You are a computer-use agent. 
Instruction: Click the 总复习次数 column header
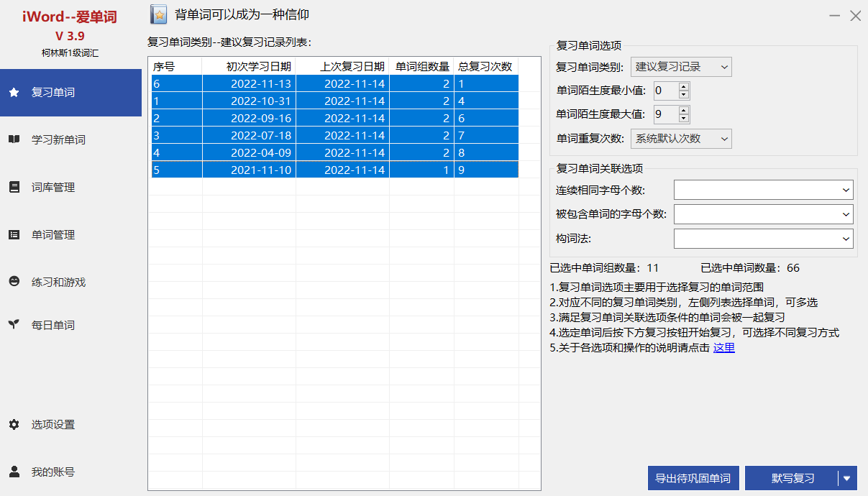[x=485, y=66]
